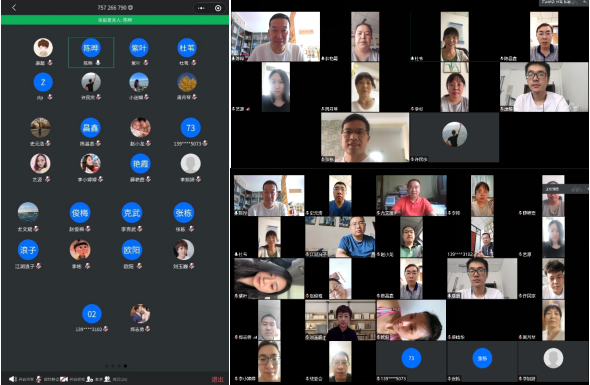Open the members list icon in bottom toolbar
590x385 pixels.
tap(107, 379)
